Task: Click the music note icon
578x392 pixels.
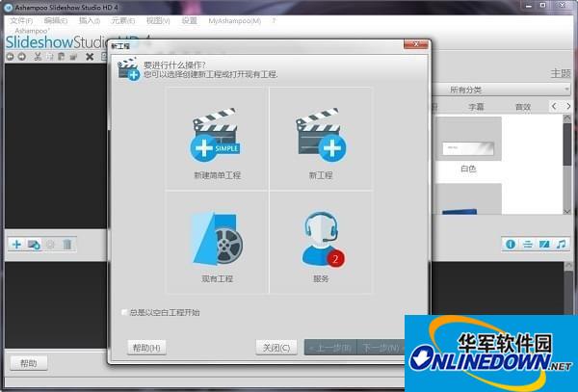Action: point(561,244)
